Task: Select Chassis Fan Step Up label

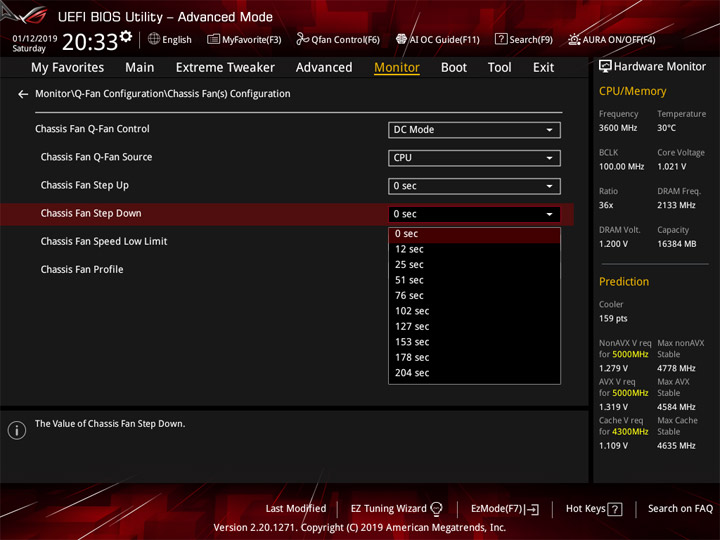Action: [84, 186]
